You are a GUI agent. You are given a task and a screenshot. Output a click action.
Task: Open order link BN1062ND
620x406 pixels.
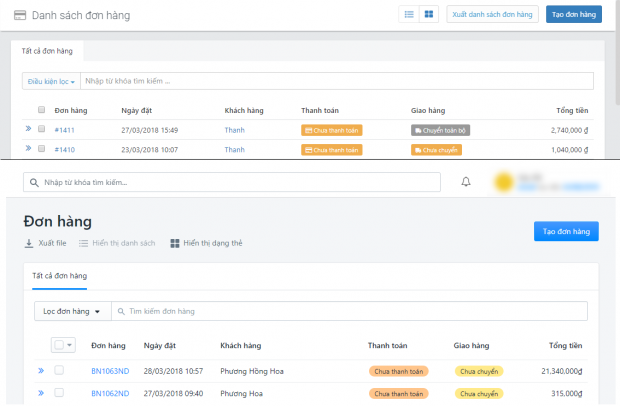[109, 393]
